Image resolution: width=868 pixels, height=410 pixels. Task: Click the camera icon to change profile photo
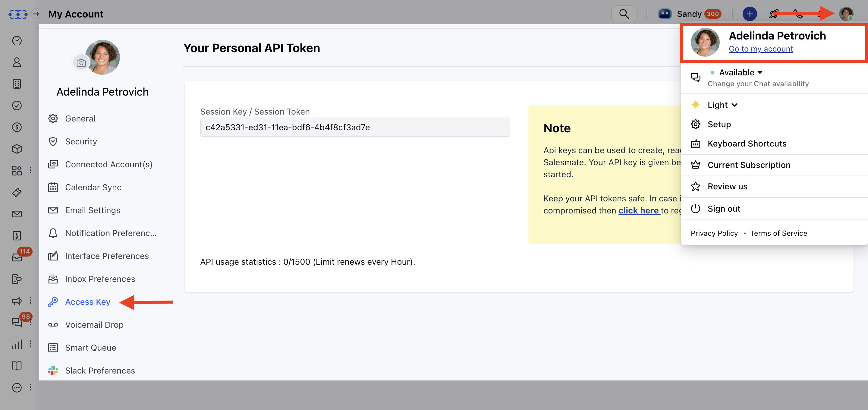click(x=81, y=63)
